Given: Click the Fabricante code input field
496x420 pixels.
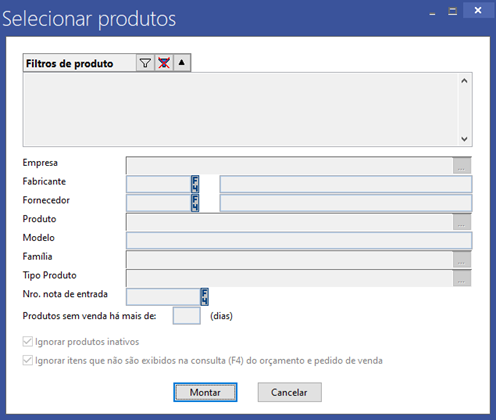Looking at the screenshot, I should pyautogui.click(x=159, y=184).
